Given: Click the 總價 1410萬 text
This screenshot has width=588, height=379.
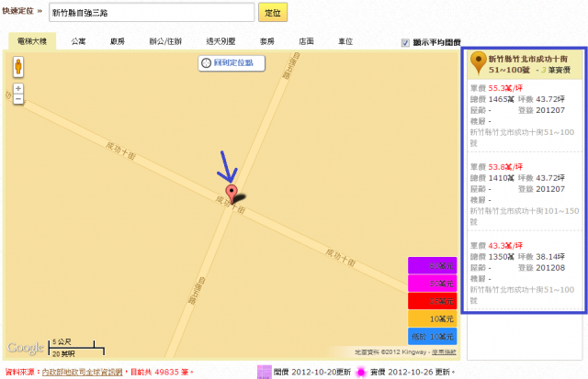Looking at the screenshot, I should click(492, 178).
